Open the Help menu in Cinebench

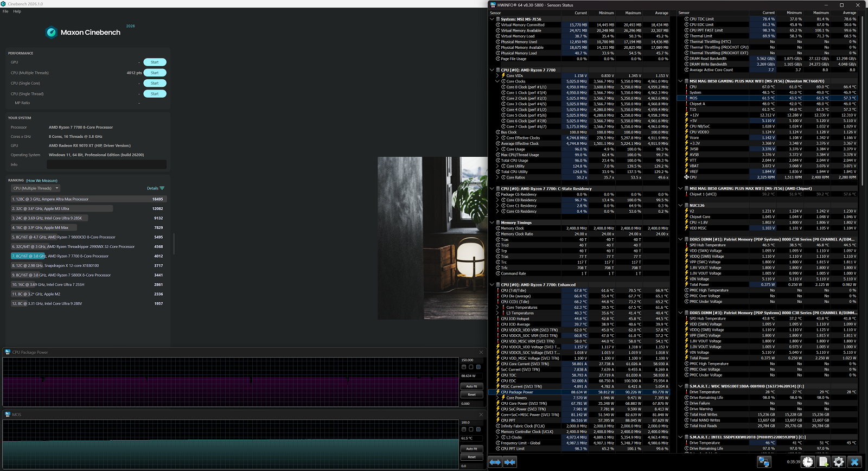coord(17,11)
